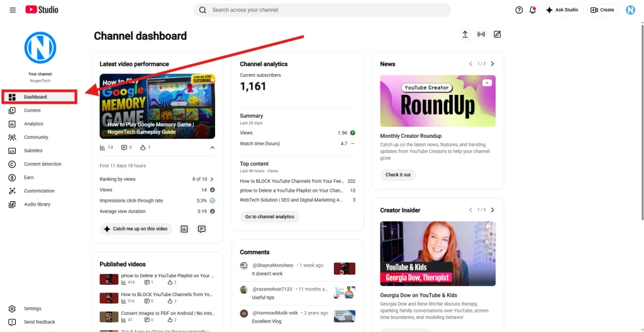Screen dimensions: 644x332
Task: Click the search magnifier icon
Action: pos(203,10)
